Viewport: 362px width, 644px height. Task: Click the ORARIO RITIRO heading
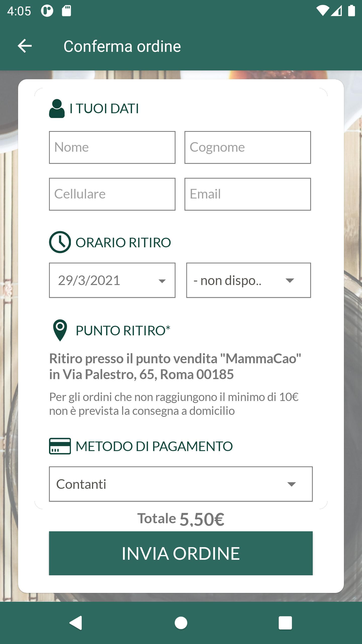point(123,243)
